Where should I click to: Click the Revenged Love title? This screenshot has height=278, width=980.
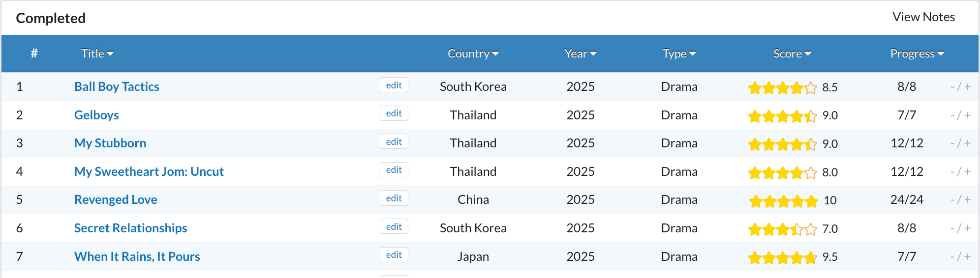tap(116, 200)
